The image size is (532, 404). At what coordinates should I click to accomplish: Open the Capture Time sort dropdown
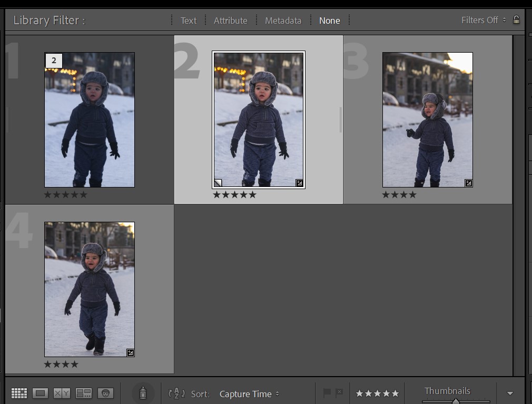click(x=249, y=394)
